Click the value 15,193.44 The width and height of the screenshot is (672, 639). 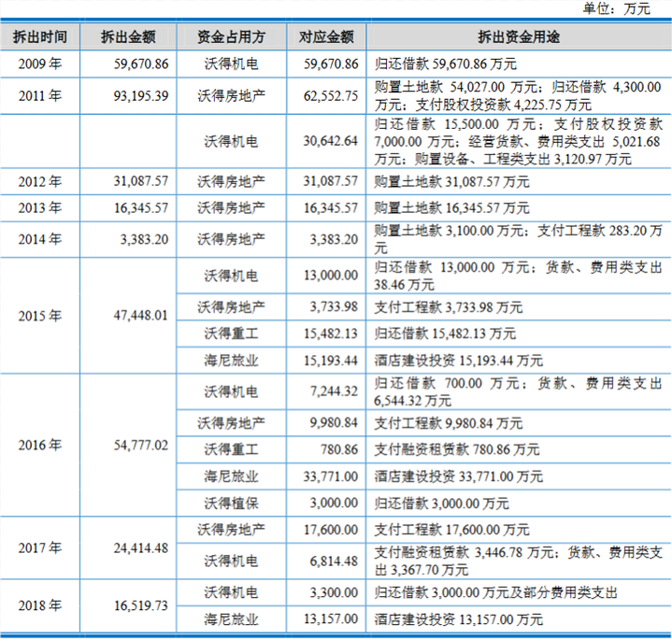click(x=331, y=361)
